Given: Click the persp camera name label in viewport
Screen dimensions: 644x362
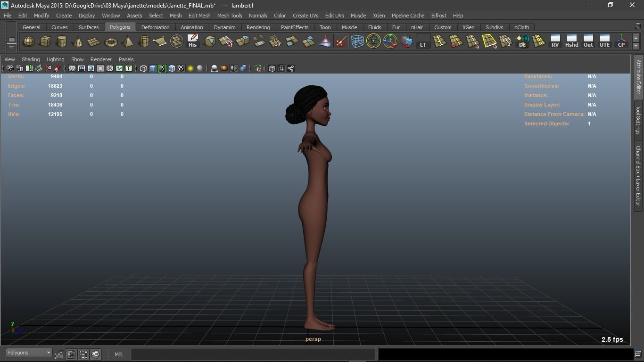Looking at the screenshot, I should [x=313, y=339].
